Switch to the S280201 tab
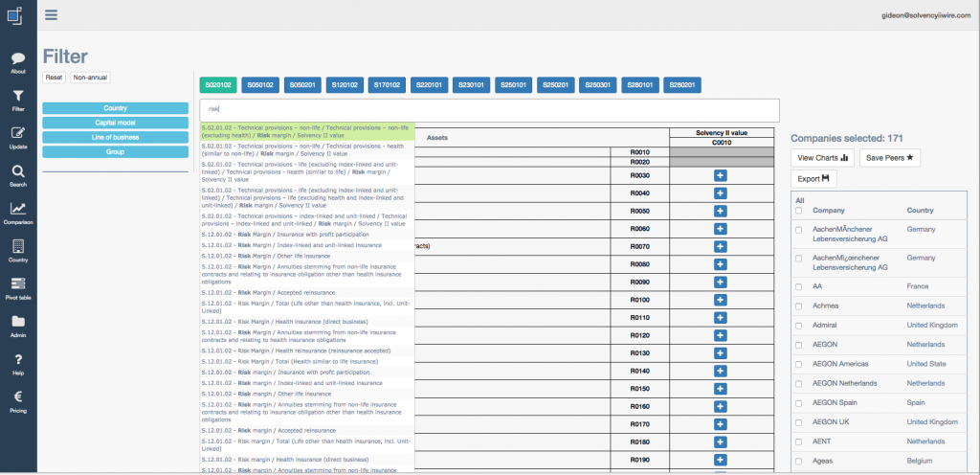Viewport: 980px width, 475px height. (x=682, y=84)
